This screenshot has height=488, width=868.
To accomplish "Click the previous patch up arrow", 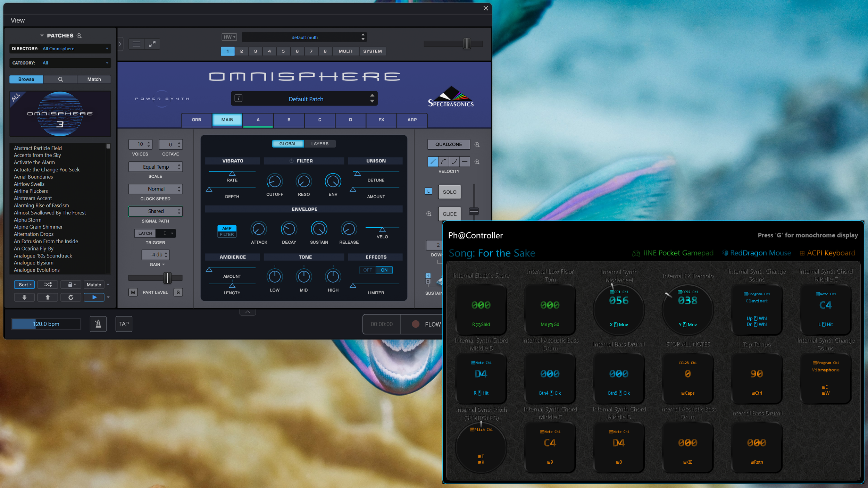I will coord(48,297).
